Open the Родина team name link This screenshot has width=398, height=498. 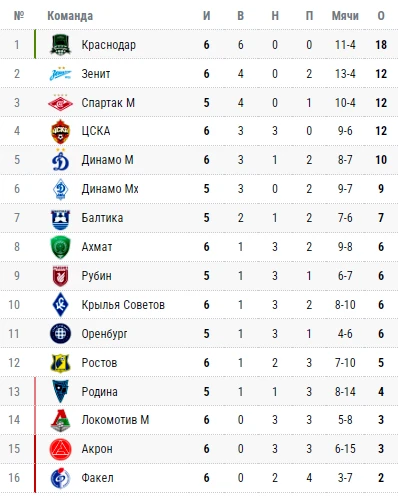(x=100, y=392)
